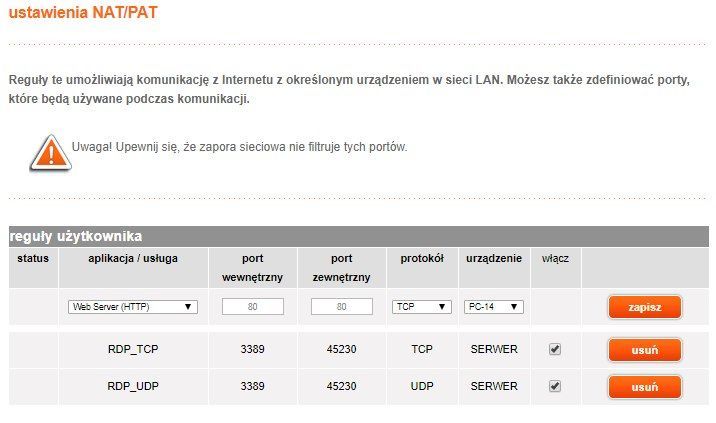
Task: Select the RDP_TCP rule name
Action: 133,350
